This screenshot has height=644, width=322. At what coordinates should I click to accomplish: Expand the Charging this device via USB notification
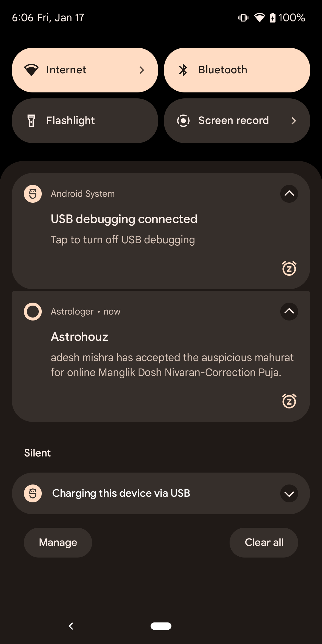(289, 493)
